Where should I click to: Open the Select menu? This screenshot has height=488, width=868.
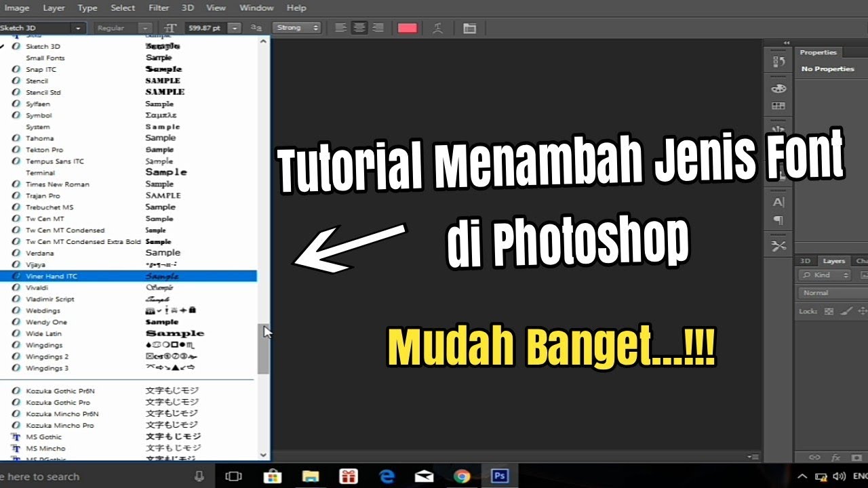click(123, 8)
